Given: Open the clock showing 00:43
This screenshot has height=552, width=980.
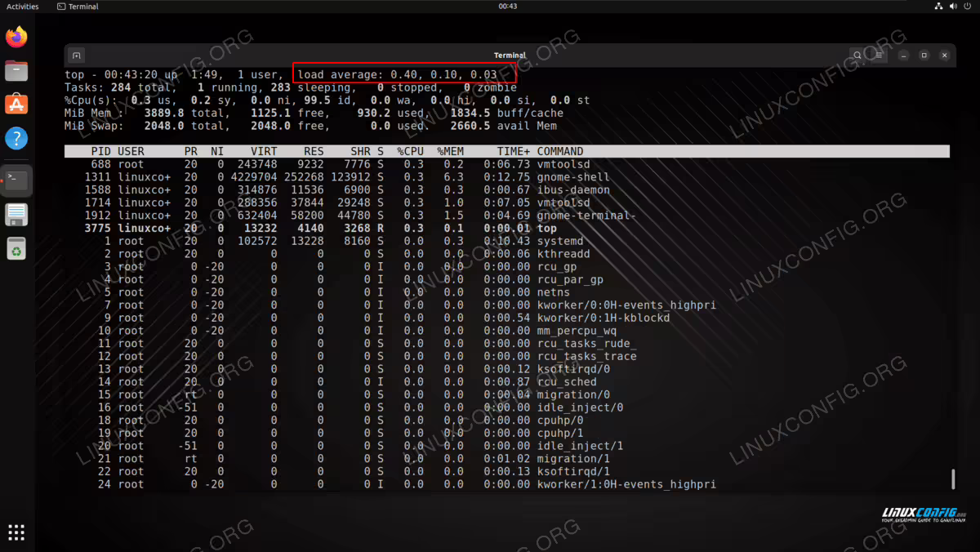Looking at the screenshot, I should 507,7.
